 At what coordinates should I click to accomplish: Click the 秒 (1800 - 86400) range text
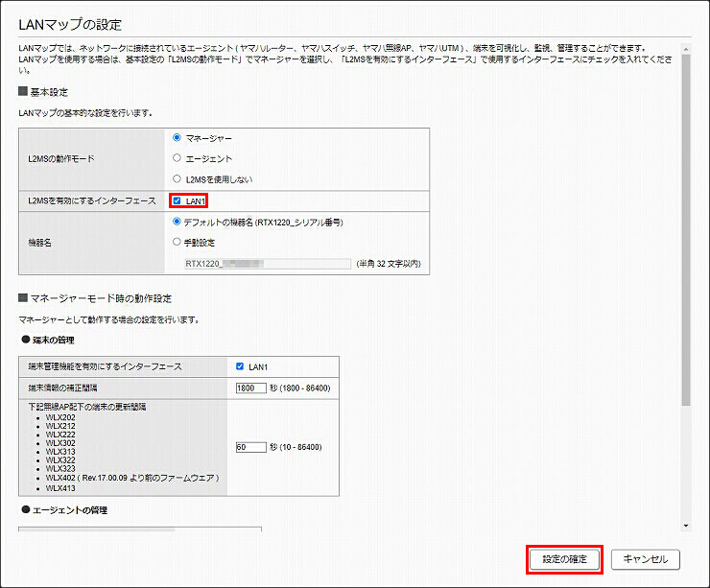coord(299,388)
